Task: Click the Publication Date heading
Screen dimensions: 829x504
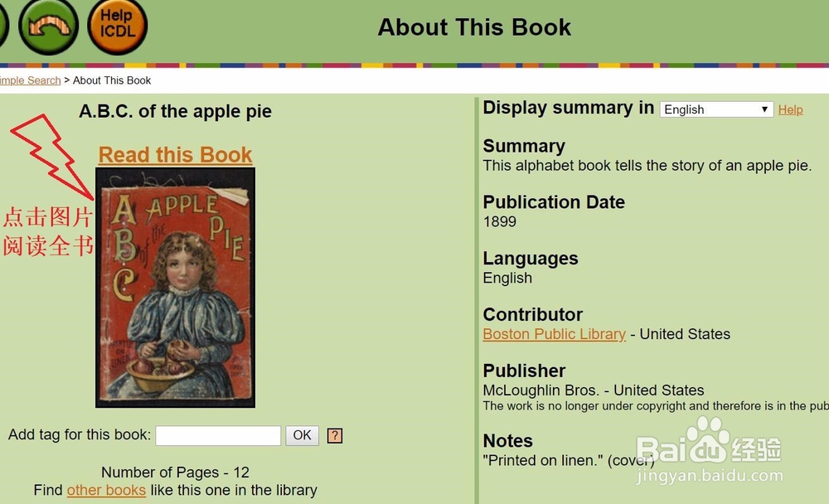Action: (554, 202)
